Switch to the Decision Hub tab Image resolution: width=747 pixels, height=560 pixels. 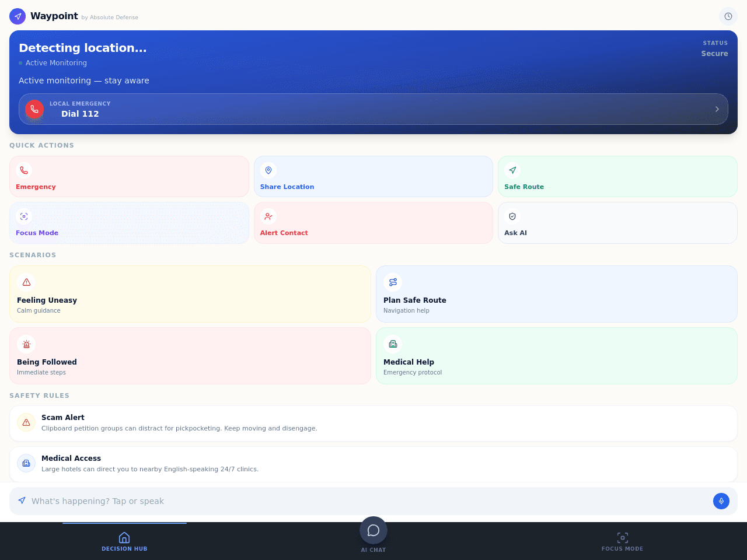click(x=124, y=541)
